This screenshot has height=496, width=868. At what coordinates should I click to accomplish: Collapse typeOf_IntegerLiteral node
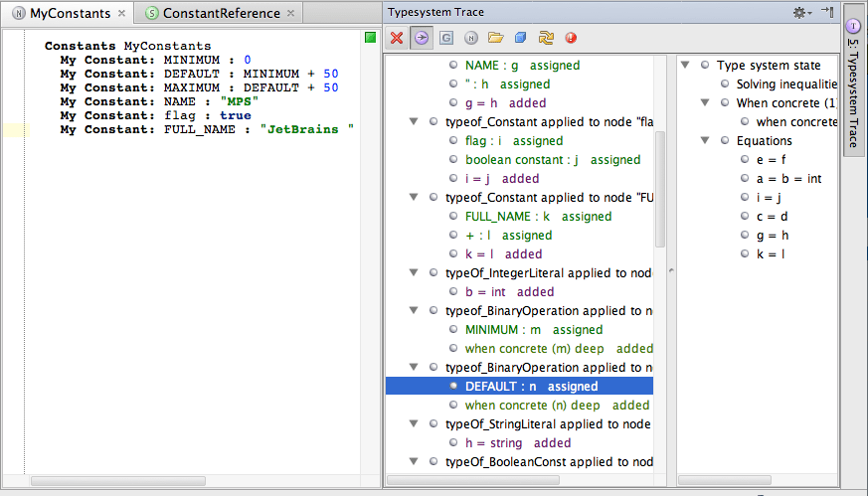pyautogui.click(x=415, y=273)
